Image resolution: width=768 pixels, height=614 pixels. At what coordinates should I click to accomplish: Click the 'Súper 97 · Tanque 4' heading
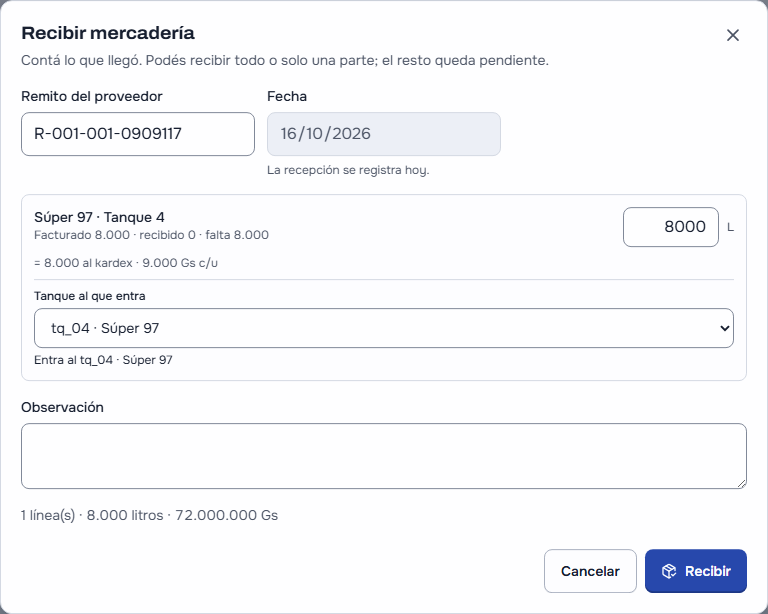coord(99,217)
